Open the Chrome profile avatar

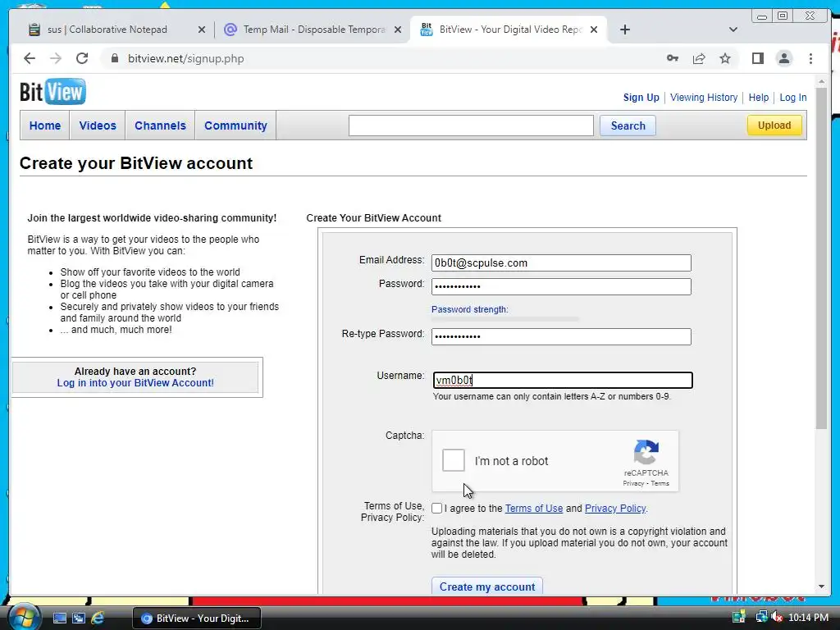click(x=783, y=58)
